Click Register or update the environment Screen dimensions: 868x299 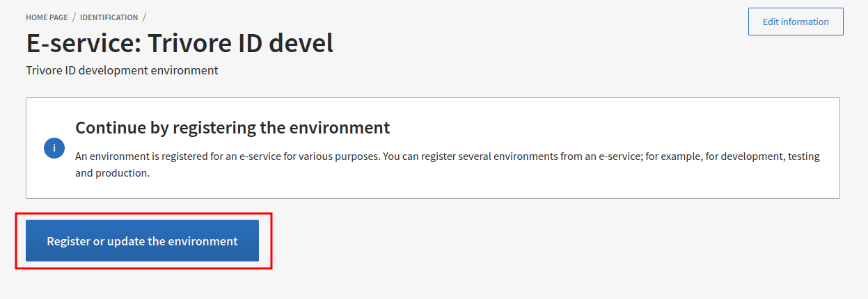(142, 241)
